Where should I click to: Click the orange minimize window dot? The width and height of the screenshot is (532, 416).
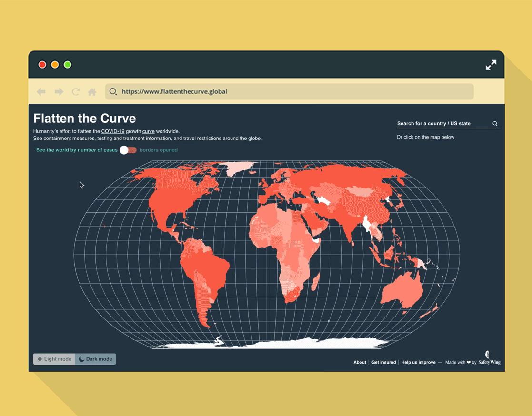click(55, 64)
